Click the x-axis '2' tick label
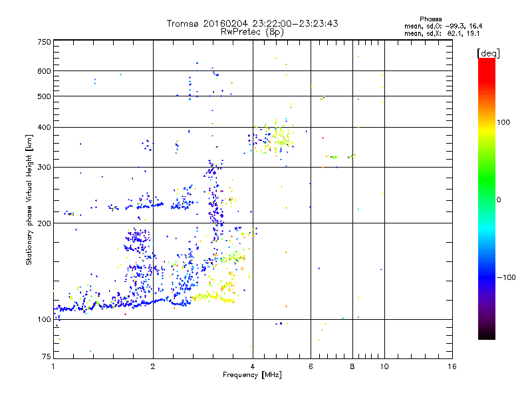Image resolution: width=532 pixels, height=399 pixels. tap(153, 366)
